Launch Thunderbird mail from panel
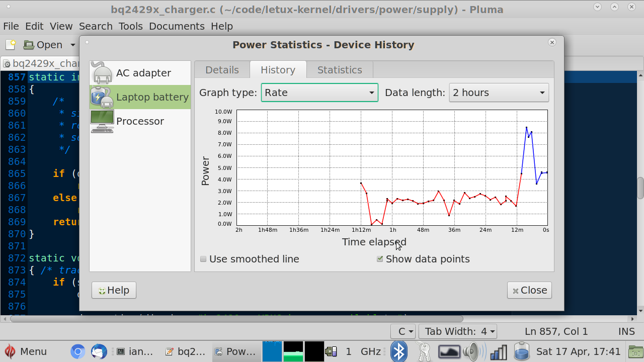Viewport: 644px width, 362px height. click(x=99, y=351)
